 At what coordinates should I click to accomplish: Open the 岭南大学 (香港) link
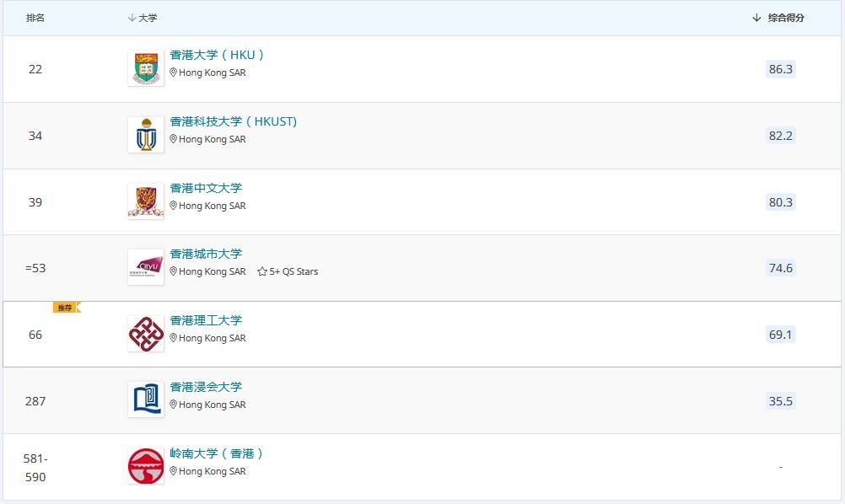click(216, 453)
